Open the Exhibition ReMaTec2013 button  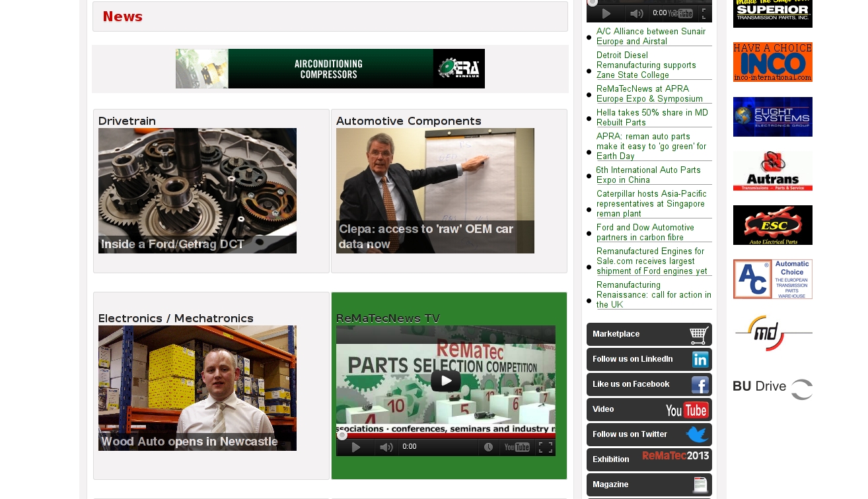[649, 460]
